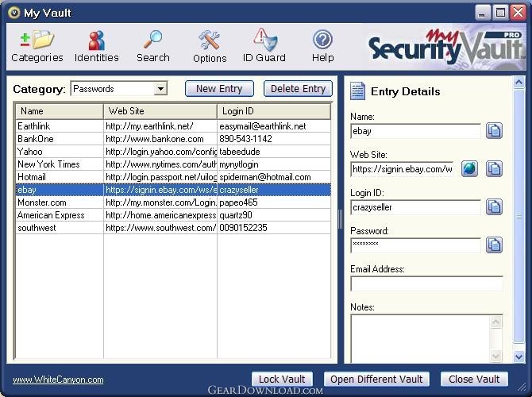Click Entry Details scrollbar down arrow

tap(519, 357)
